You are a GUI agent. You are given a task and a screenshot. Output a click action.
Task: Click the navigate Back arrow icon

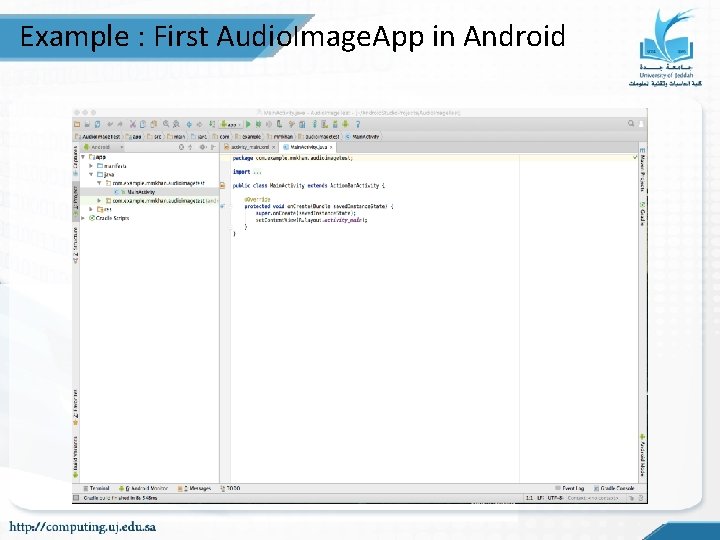189,124
